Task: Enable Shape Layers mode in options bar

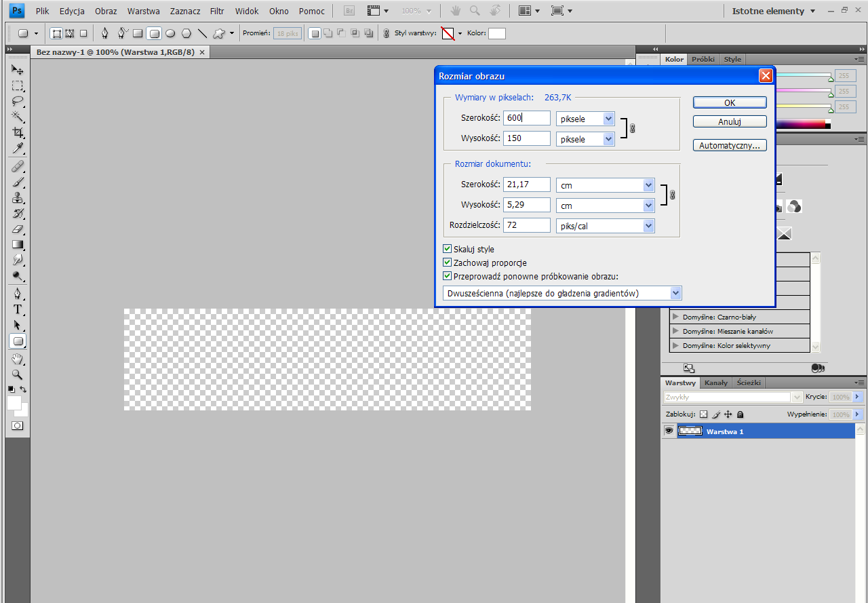Action: pos(57,33)
